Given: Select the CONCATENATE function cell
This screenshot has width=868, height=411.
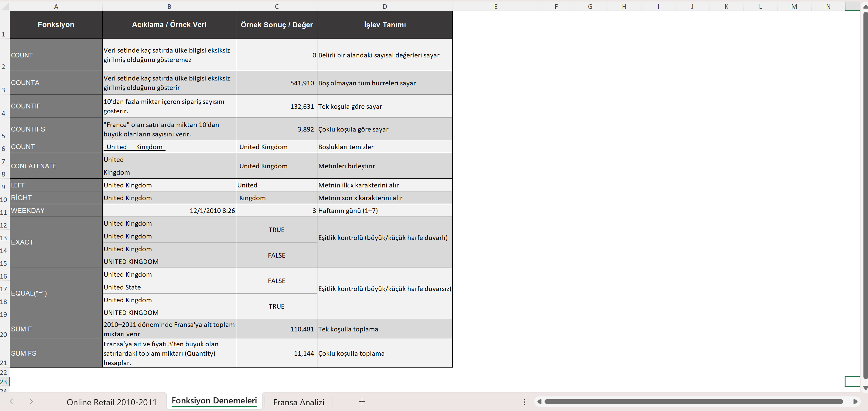Looking at the screenshot, I should point(56,166).
